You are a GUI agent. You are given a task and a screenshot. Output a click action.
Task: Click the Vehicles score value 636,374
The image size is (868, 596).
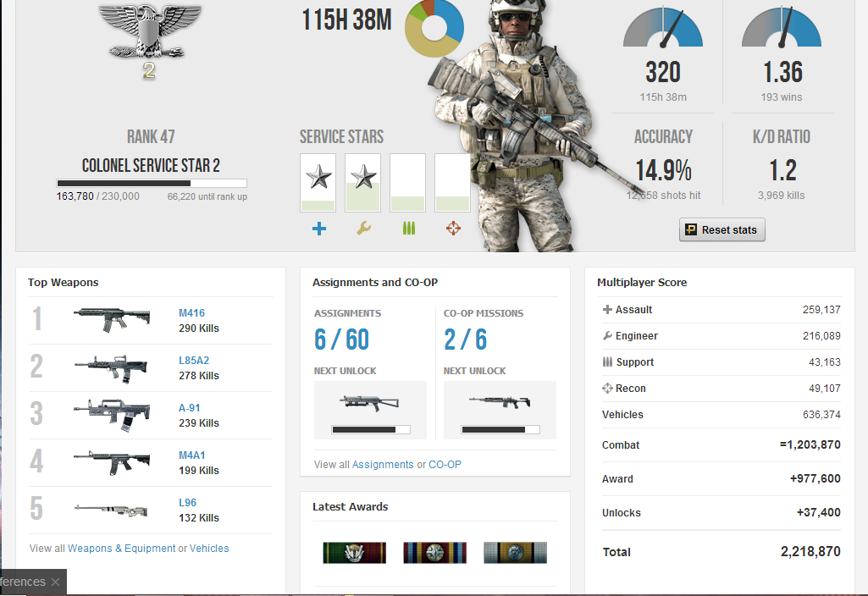point(821,415)
